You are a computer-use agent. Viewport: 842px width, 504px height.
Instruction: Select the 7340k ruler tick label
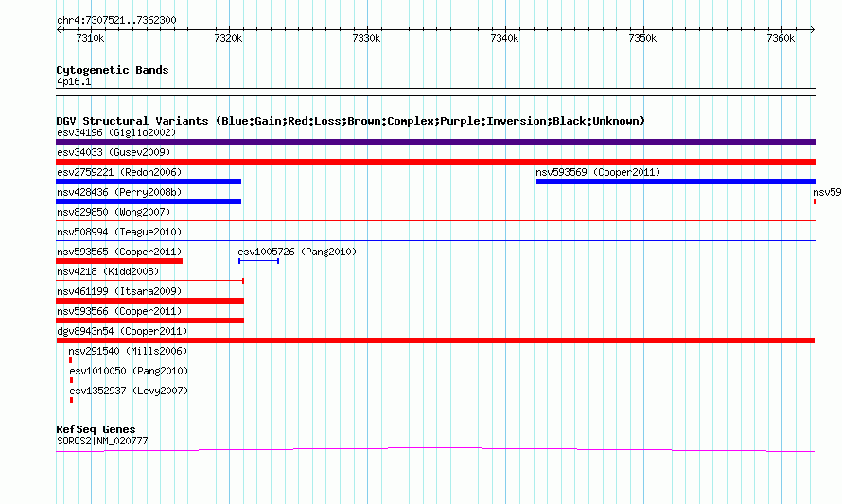(505, 38)
